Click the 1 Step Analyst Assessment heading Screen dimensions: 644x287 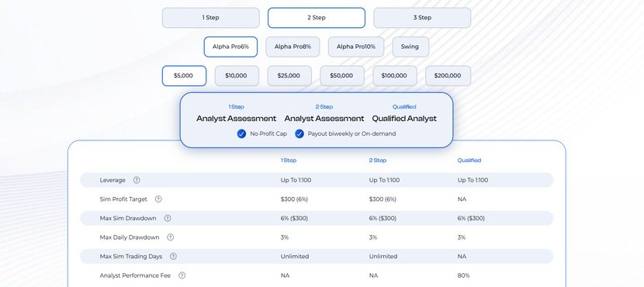pos(236,119)
